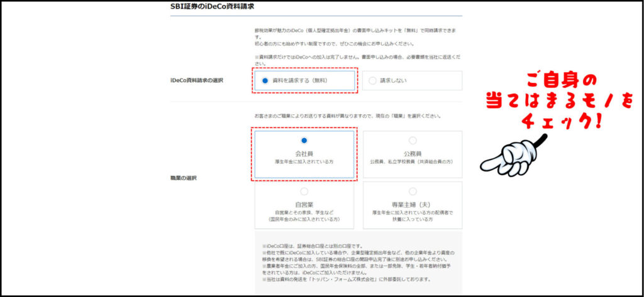644x297 pixels.
Task: Click the 現在の「職業」を選択ください instruction text
Action: tap(348, 116)
